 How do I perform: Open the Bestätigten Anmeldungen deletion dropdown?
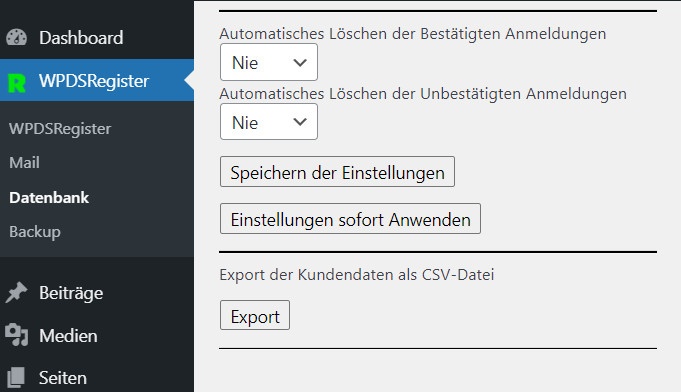coord(269,63)
